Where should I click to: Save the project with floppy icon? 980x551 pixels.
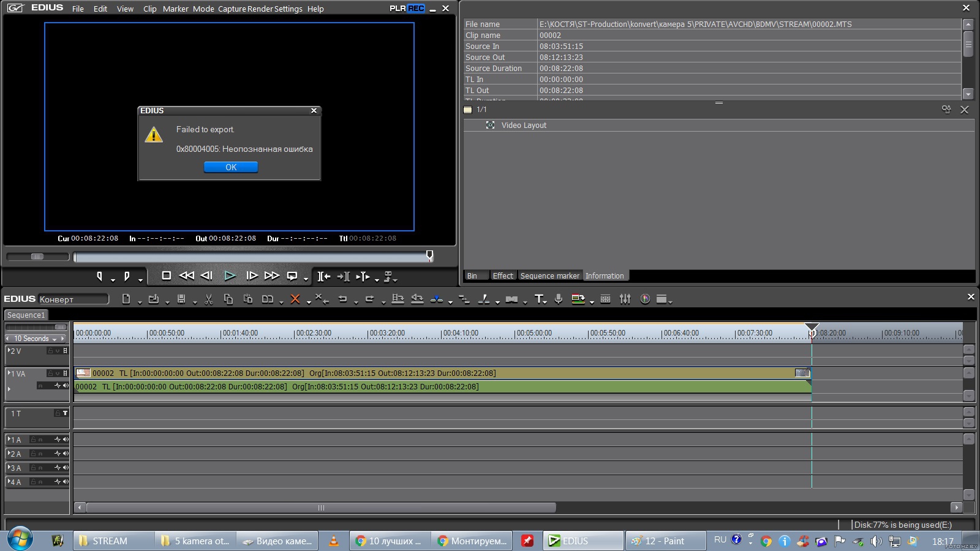181,299
